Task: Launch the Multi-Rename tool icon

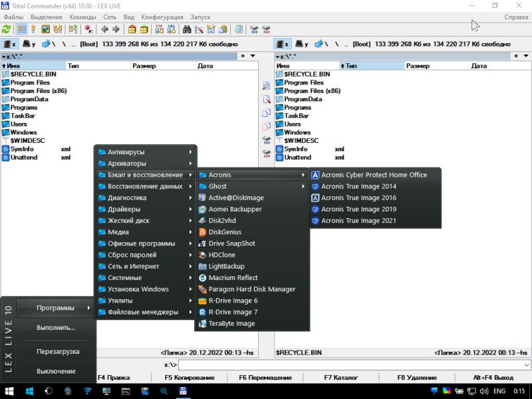Action: point(199,29)
